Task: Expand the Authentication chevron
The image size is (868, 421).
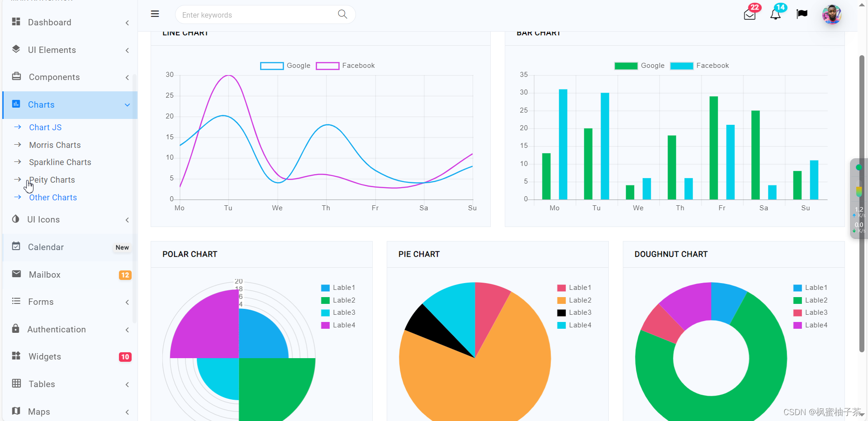Action: (127, 330)
